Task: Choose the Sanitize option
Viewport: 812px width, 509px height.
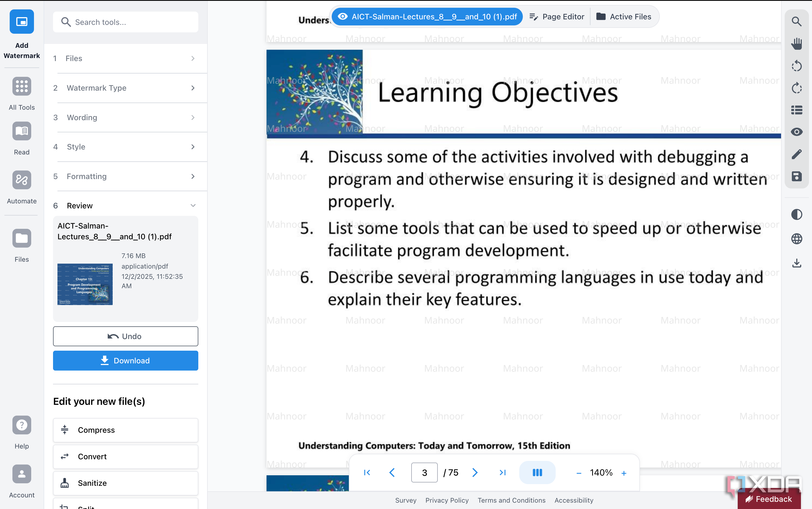Action: [125, 483]
